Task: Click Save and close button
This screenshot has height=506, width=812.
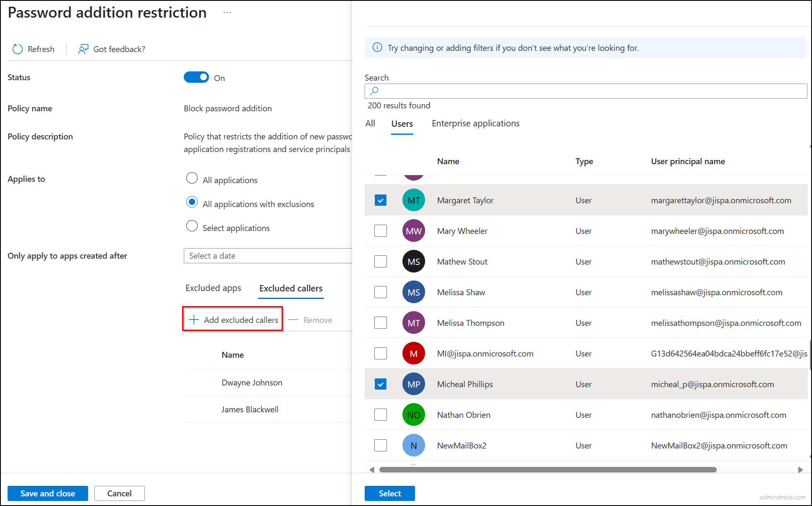Action: pyautogui.click(x=48, y=493)
